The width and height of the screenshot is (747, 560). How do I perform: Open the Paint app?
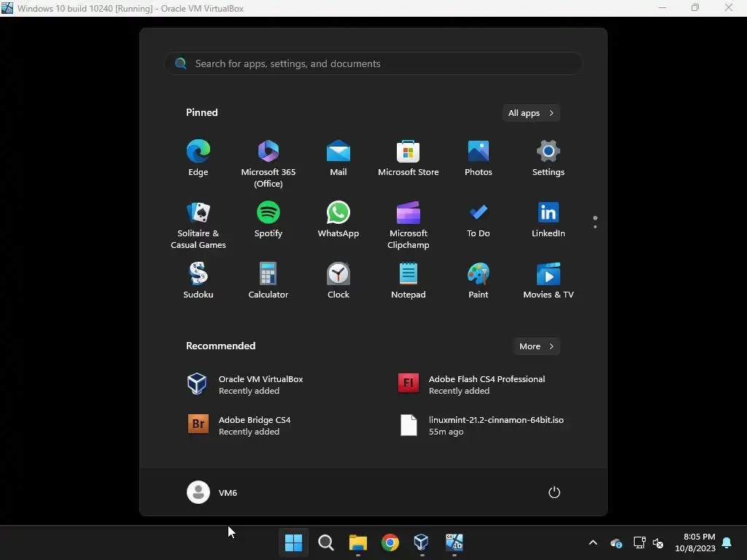[x=479, y=281]
